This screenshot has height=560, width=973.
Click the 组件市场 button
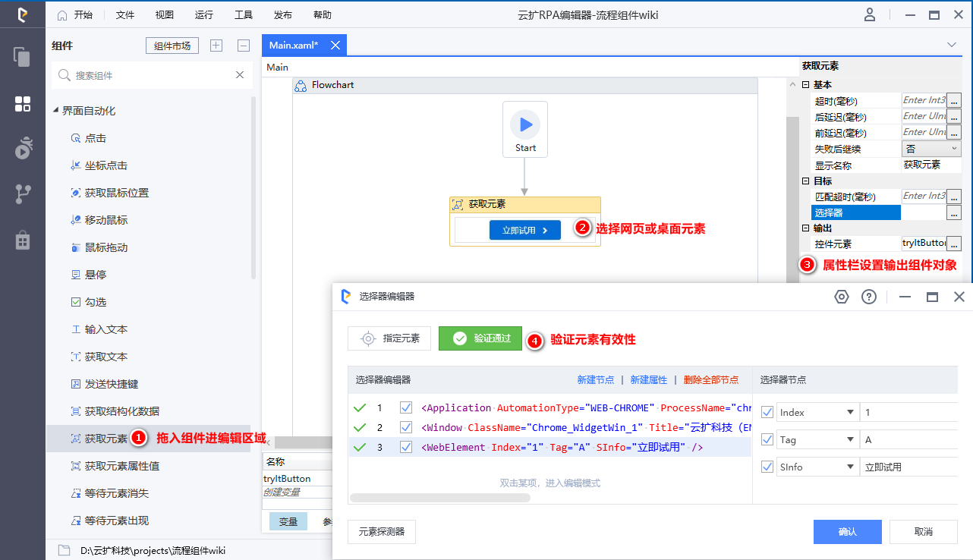pyautogui.click(x=172, y=46)
